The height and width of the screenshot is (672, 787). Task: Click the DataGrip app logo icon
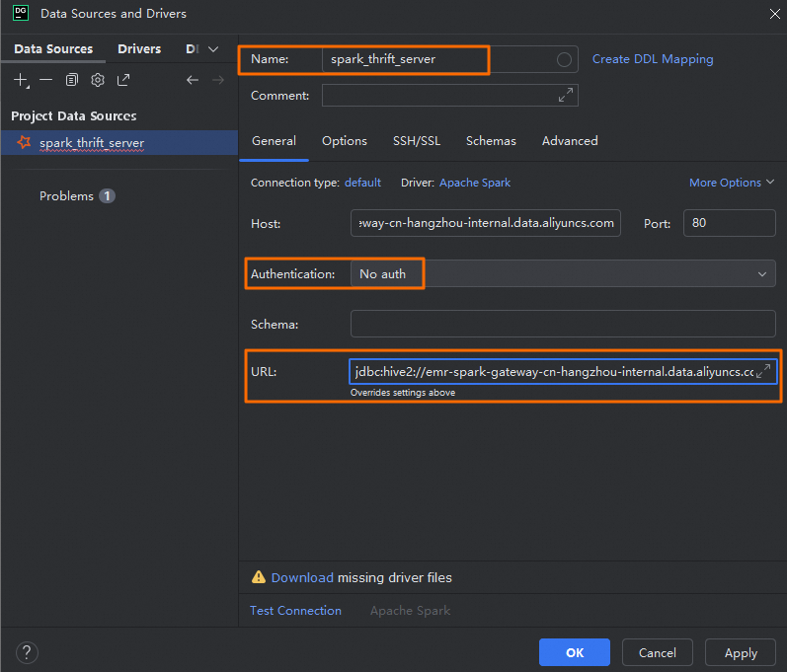click(21, 13)
